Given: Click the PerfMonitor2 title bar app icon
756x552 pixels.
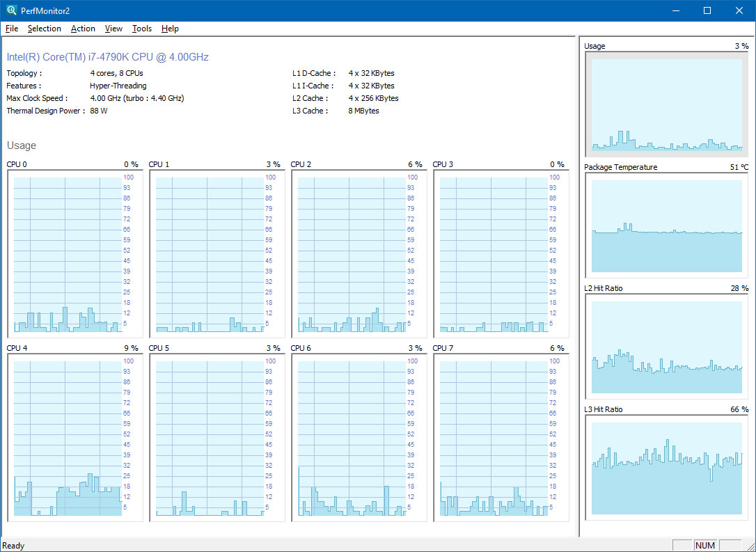Looking at the screenshot, I should pos(11,10).
